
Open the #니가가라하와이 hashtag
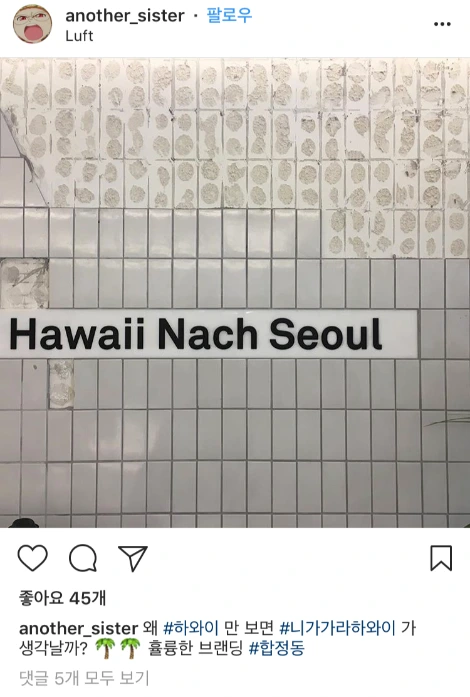tap(337, 628)
